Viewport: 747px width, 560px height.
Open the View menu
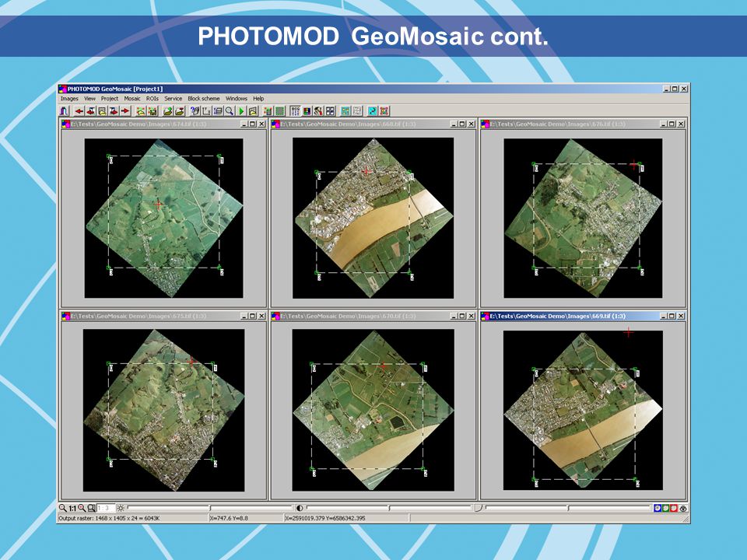[89, 99]
